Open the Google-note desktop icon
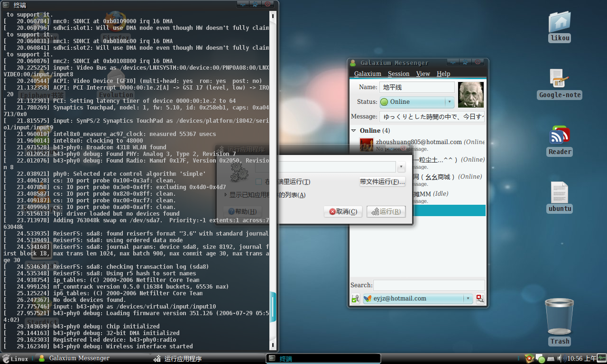 (560, 79)
